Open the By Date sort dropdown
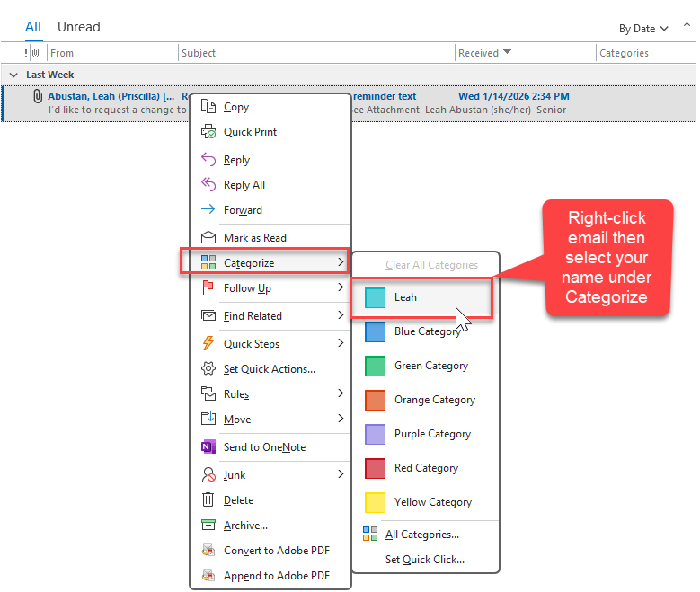The width and height of the screenshot is (700, 592). coord(643,29)
